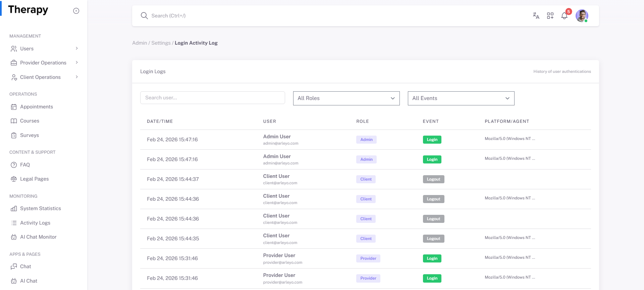Click the AI Chat robot icon
Image resolution: width=644 pixels, height=290 pixels.
14,281
